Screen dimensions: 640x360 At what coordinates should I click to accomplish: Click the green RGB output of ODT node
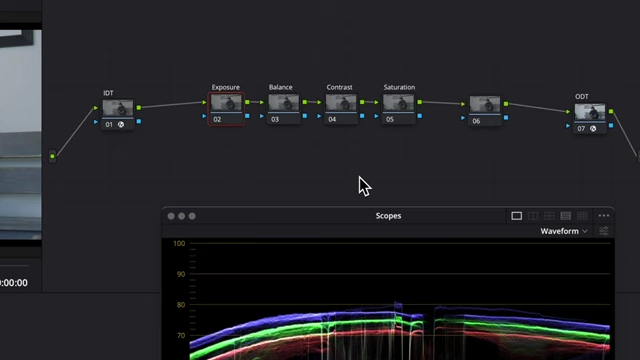pos(611,111)
